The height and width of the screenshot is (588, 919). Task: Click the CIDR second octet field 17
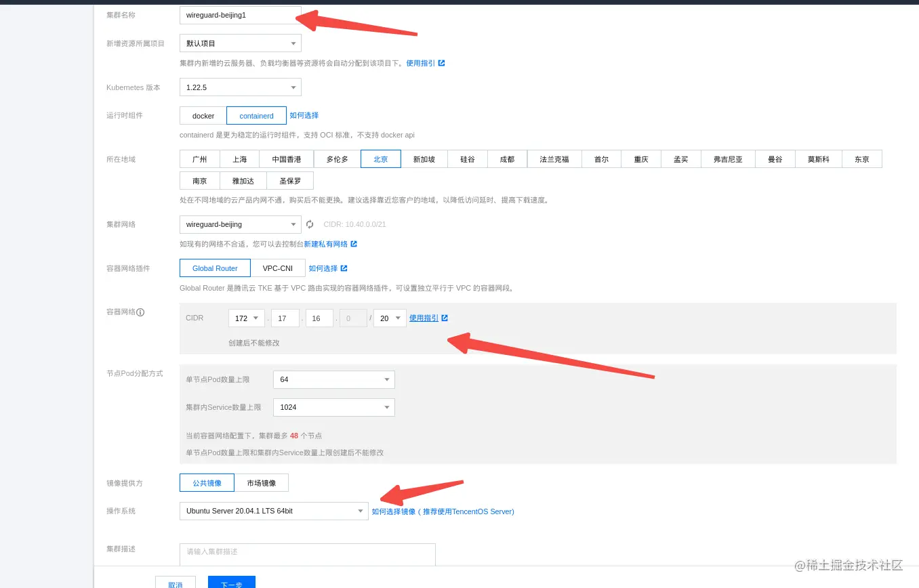[285, 318]
